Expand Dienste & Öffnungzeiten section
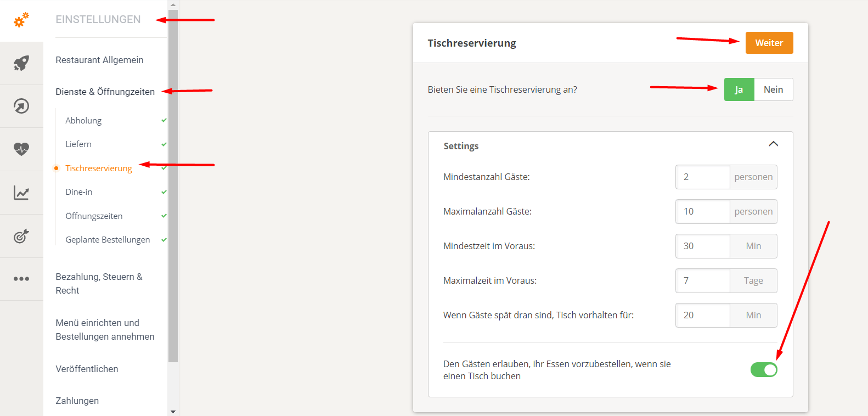868x416 pixels. coord(105,92)
